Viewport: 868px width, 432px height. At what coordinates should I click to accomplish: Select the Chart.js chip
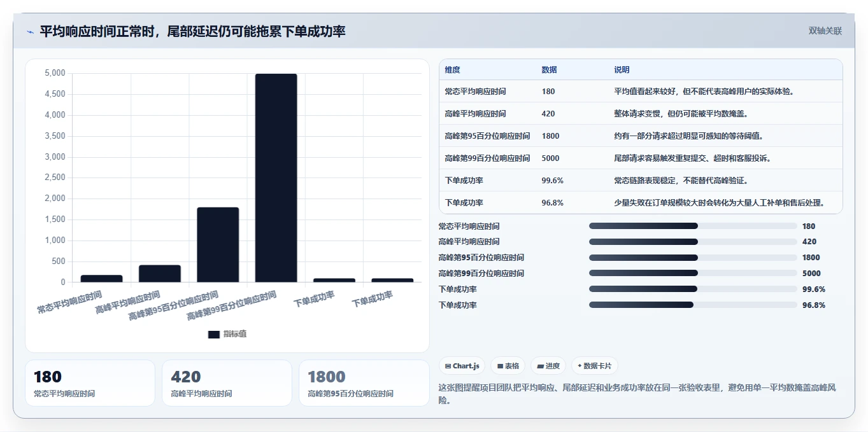462,366
